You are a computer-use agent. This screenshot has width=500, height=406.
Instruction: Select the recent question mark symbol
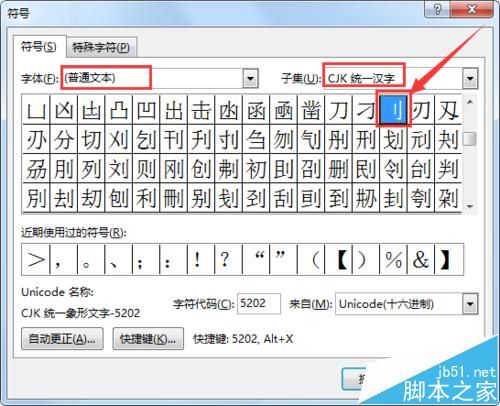pos(229,259)
